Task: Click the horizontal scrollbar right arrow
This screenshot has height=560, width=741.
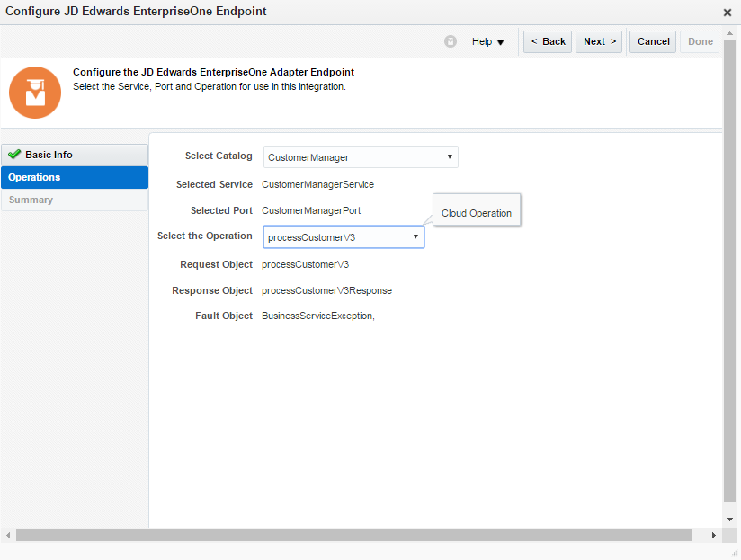Action: click(x=714, y=535)
